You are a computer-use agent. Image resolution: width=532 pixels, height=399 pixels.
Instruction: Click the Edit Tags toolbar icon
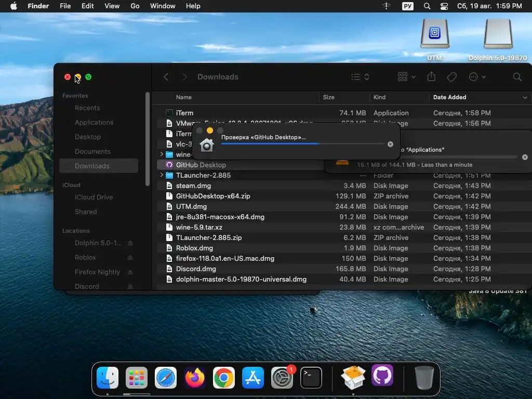coord(451,77)
